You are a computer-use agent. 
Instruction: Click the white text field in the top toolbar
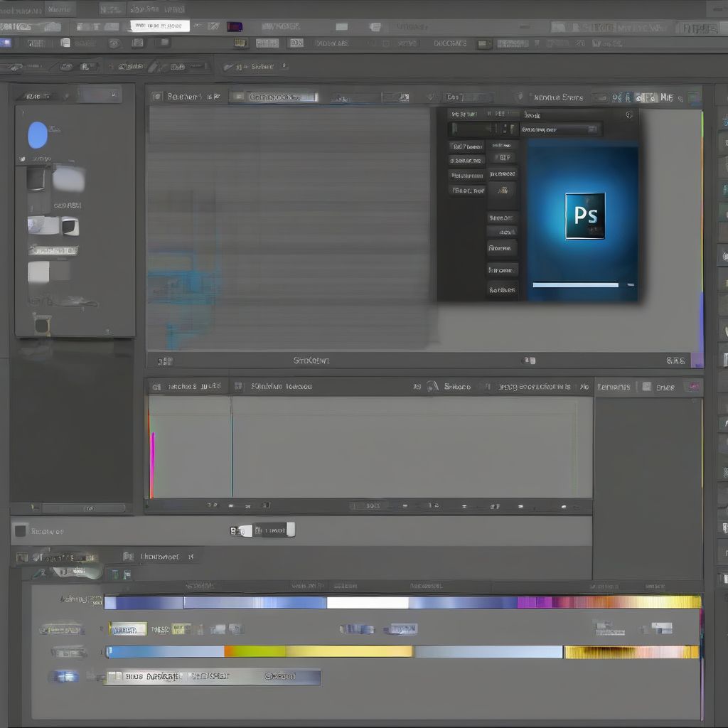[160, 26]
